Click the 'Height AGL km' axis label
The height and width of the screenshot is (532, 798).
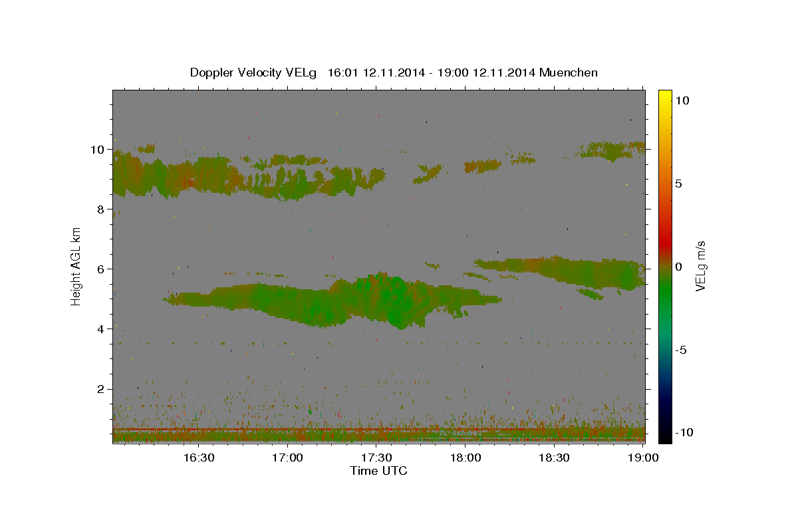tap(76, 265)
